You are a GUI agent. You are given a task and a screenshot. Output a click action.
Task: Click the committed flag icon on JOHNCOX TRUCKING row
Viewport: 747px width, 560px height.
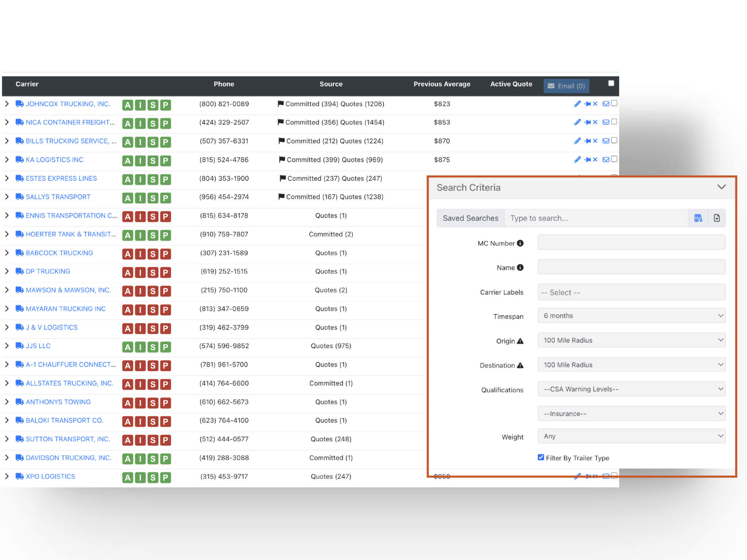click(x=280, y=104)
